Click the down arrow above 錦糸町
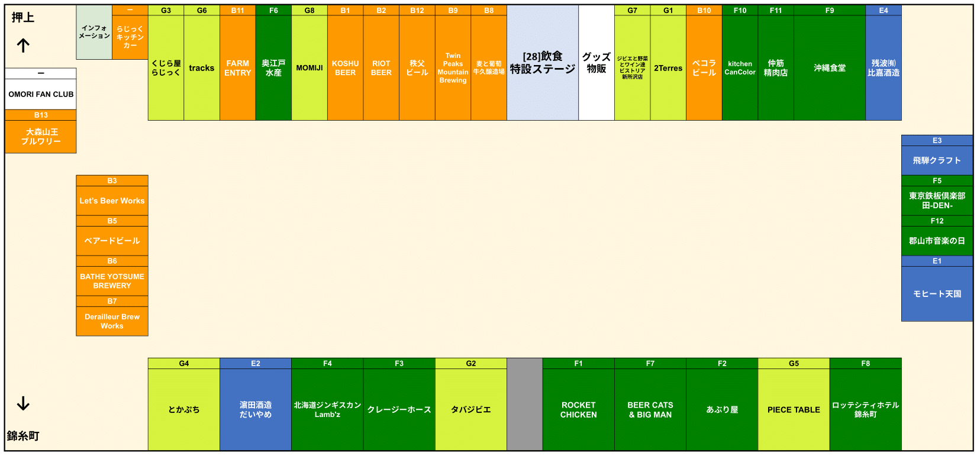Image resolution: width=980 pixels, height=459 pixels. (23, 404)
